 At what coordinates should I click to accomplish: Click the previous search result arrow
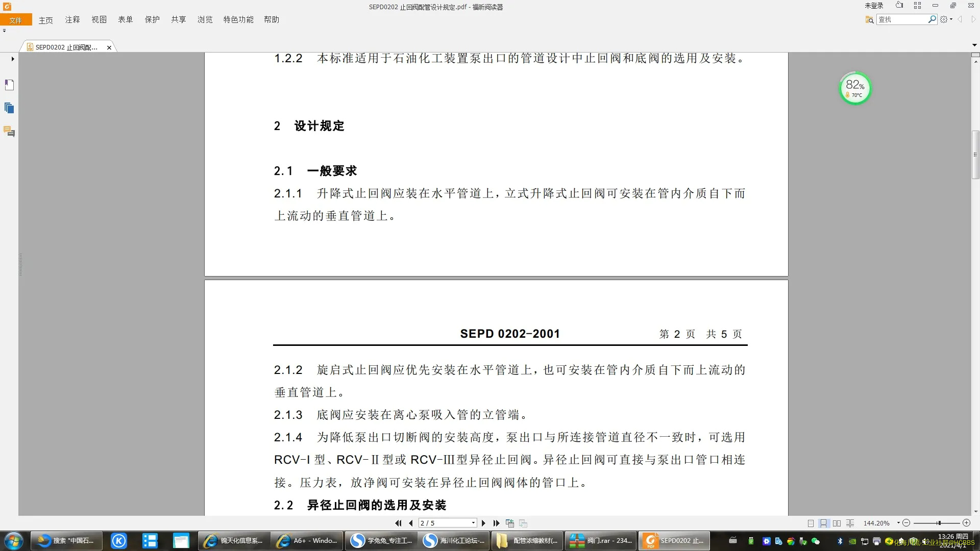click(960, 19)
